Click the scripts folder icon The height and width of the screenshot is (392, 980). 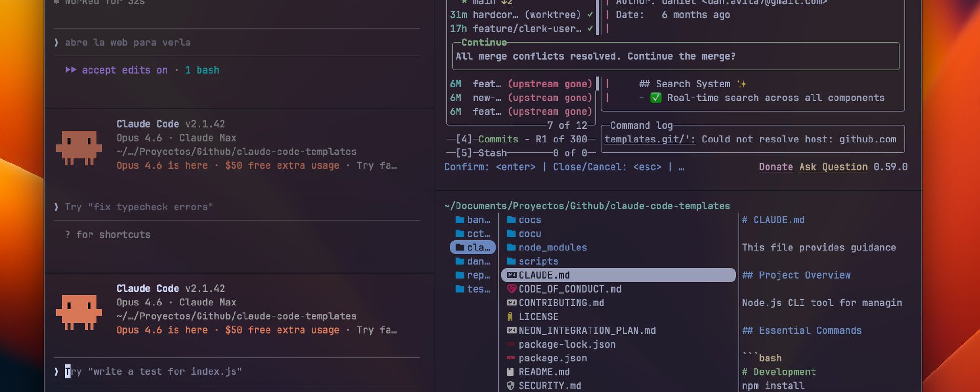(x=511, y=261)
